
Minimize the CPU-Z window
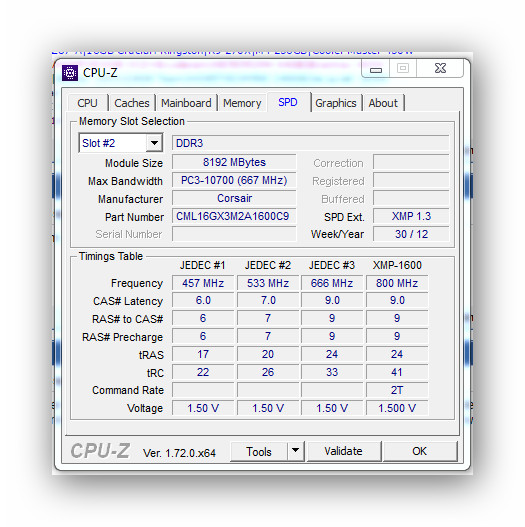(376, 69)
